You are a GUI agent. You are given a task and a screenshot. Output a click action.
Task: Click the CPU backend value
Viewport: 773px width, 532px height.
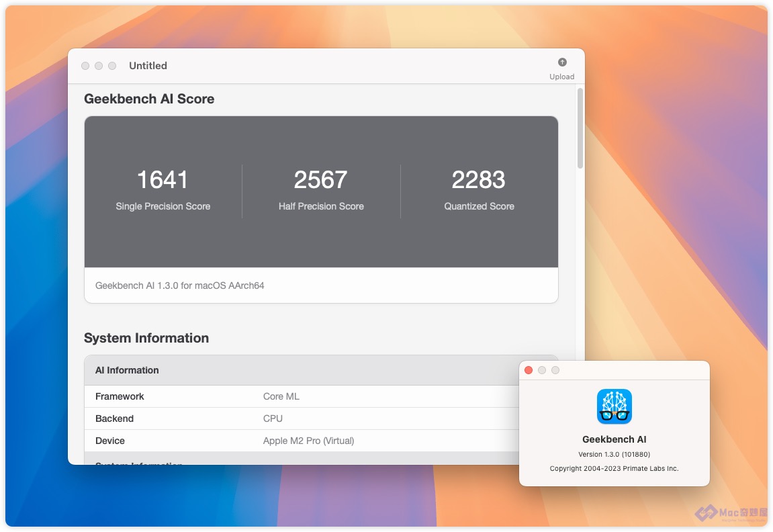[x=273, y=418]
